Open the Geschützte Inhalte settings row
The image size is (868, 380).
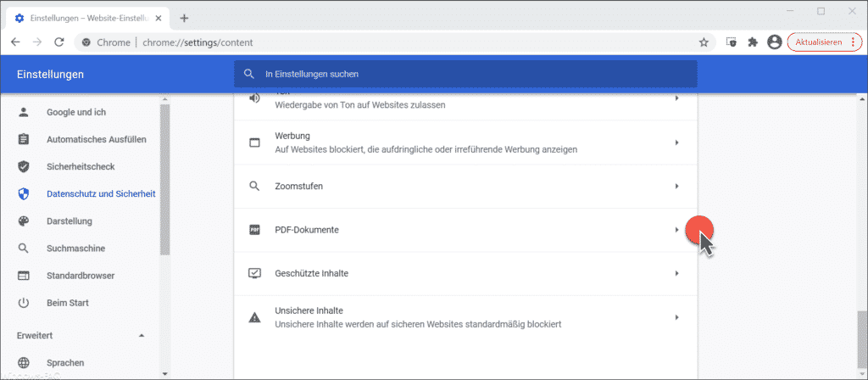tap(465, 273)
